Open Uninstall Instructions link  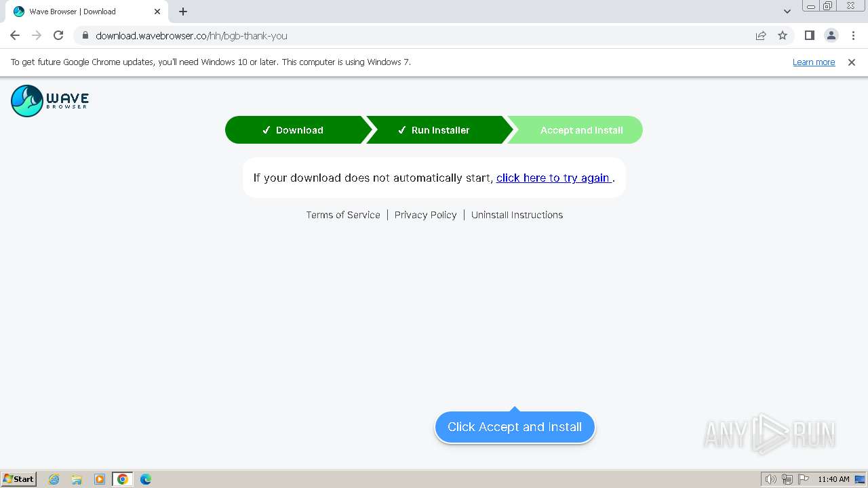pyautogui.click(x=517, y=215)
